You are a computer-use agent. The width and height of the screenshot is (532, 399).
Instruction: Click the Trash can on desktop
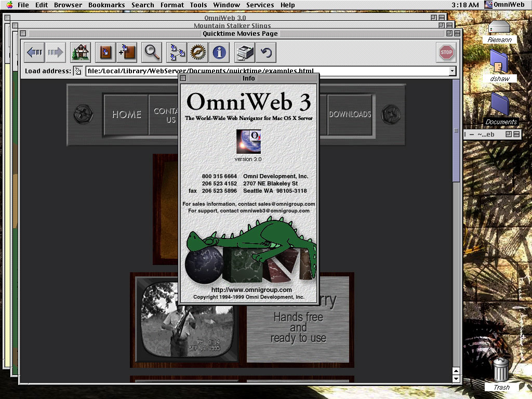(501, 374)
